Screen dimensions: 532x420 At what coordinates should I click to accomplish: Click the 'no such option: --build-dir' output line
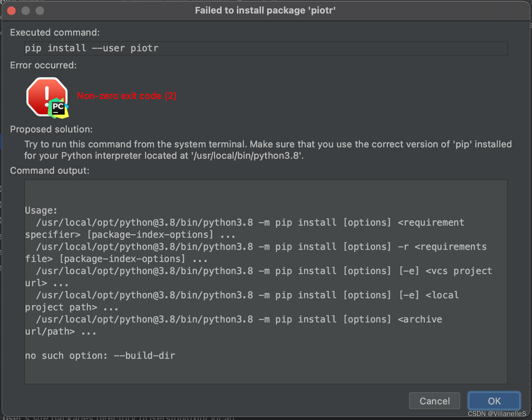click(x=100, y=355)
